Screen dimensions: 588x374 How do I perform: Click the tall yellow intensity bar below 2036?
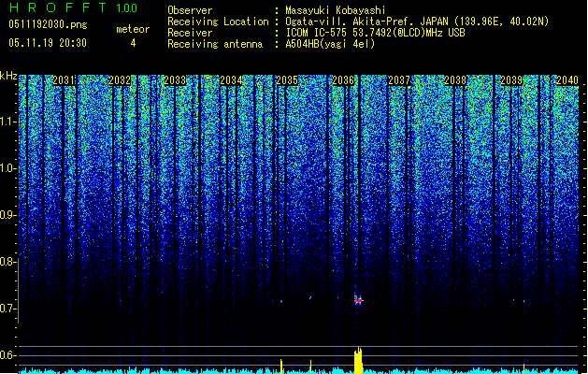(x=358, y=360)
